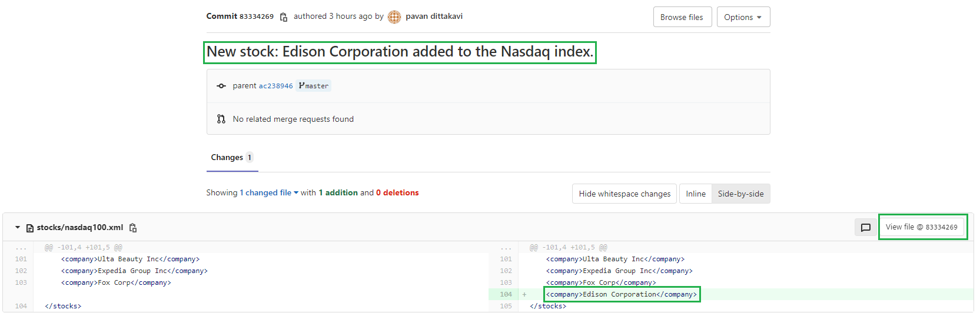Image resolution: width=980 pixels, height=316 pixels.
Task: Click left Fox Corp code line
Action: pos(116,282)
